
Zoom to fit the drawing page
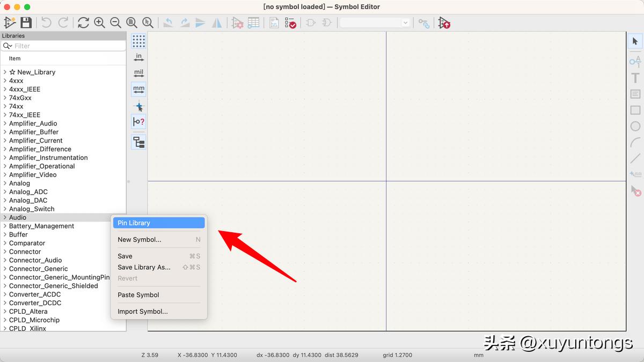(x=131, y=23)
